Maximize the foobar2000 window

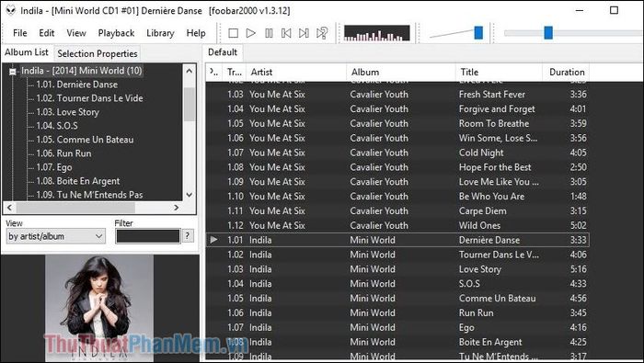pyautogui.click(x=614, y=10)
